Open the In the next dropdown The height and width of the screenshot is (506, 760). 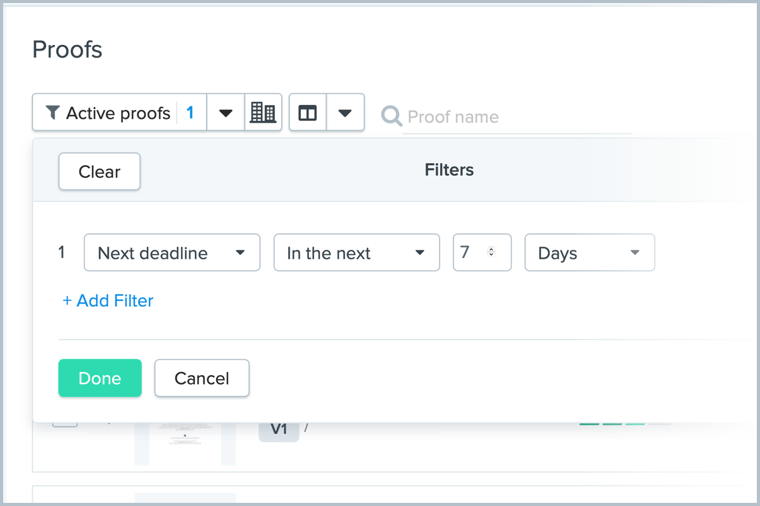pos(356,253)
